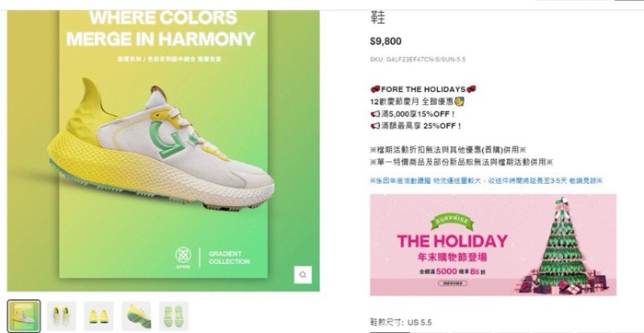
Task: Open the top-view shoe pair thumbnail
Action: pyautogui.click(x=62, y=316)
